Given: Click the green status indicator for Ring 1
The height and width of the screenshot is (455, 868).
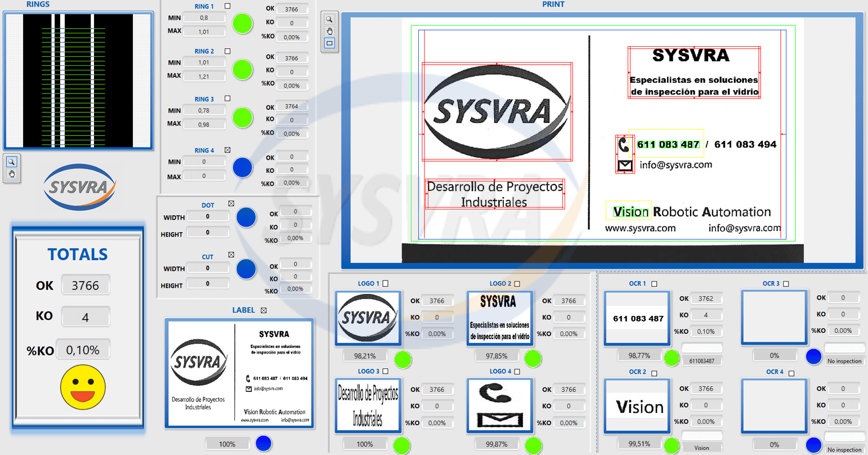Looking at the screenshot, I should [x=243, y=24].
